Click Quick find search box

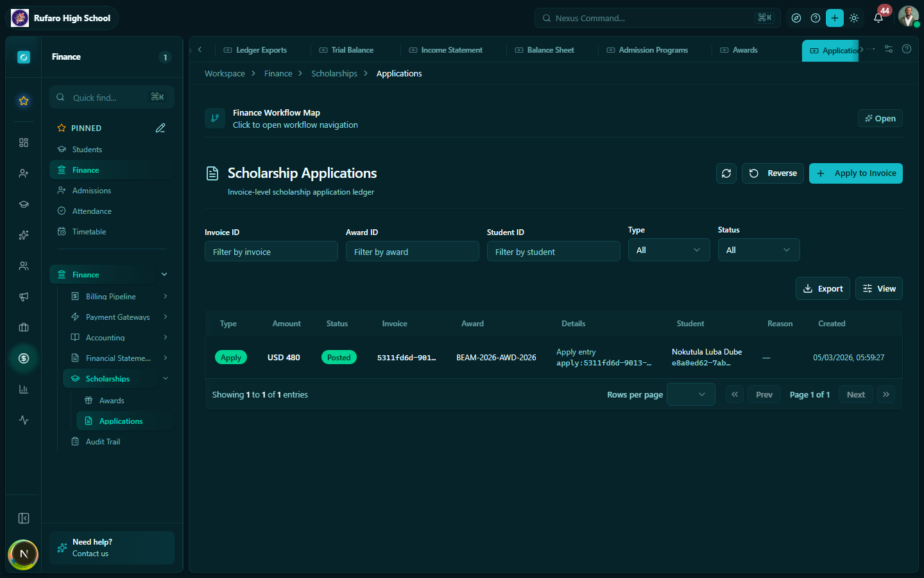point(112,97)
